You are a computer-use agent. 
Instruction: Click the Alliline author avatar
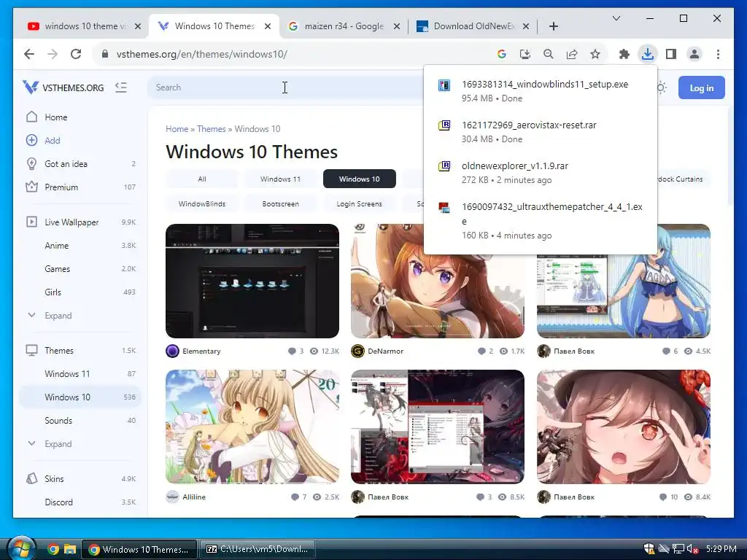[x=172, y=497]
